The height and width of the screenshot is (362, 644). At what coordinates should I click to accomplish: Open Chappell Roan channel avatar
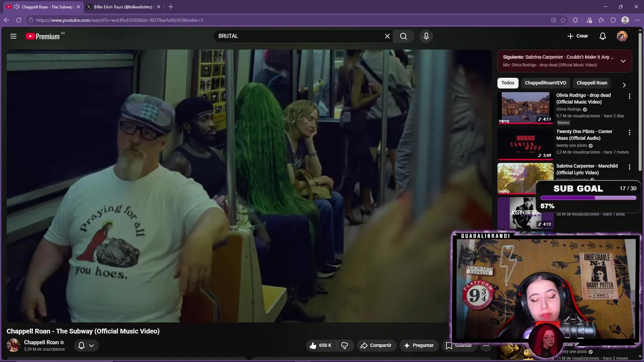tap(13, 345)
